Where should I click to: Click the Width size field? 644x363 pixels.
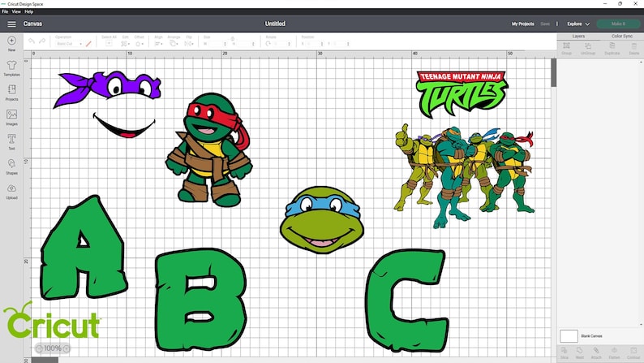click(x=217, y=44)
